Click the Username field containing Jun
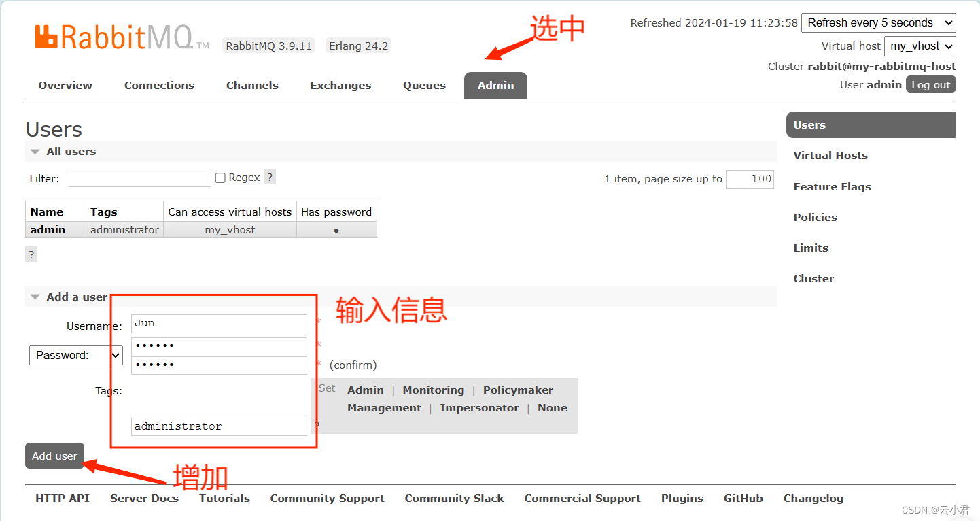The height and width of the screenshot is (521, 980). (x=219, y=323)
